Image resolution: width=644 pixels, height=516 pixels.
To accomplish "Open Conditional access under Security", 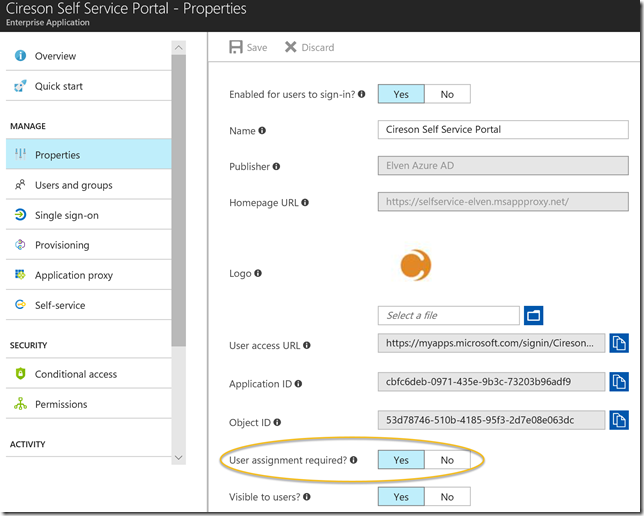I will [x=88, y=374].
